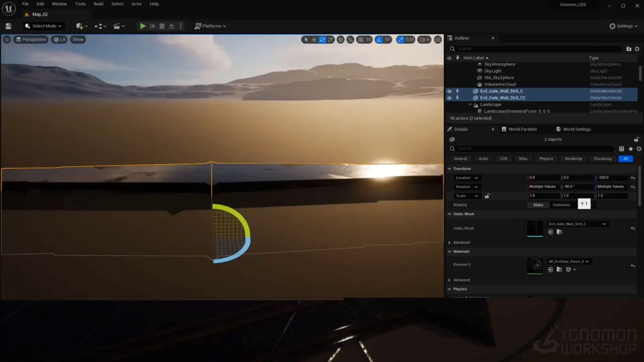This screenshot has width=644, height=362.
Task: Click the Details panel search field
Action: click(532, 149)
